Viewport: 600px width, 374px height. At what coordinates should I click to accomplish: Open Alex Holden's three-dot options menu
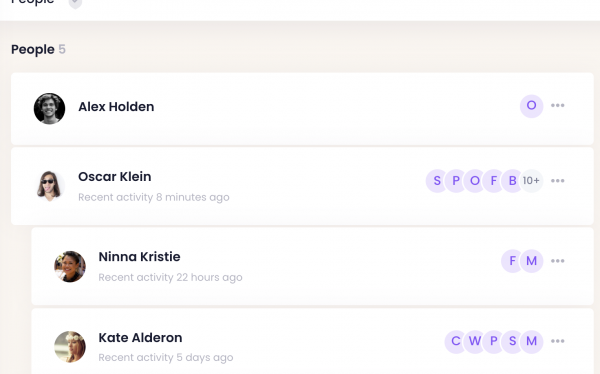558,105
